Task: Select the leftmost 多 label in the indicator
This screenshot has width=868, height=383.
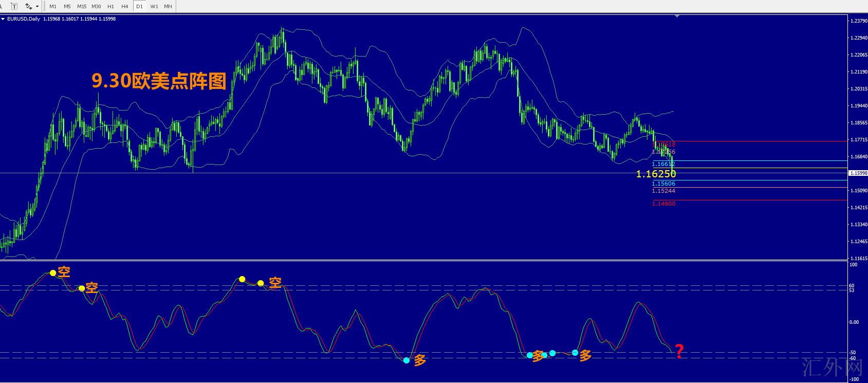Action: (x=420, y=360)
